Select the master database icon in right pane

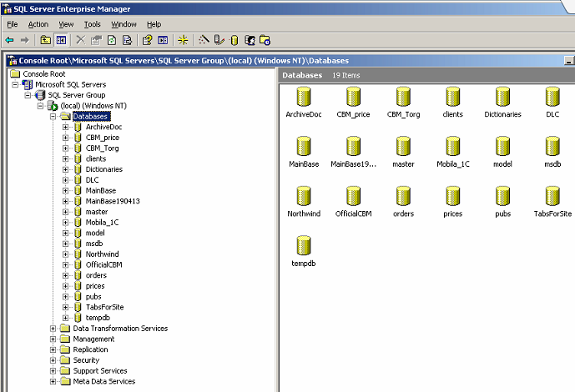pos(403,146)
